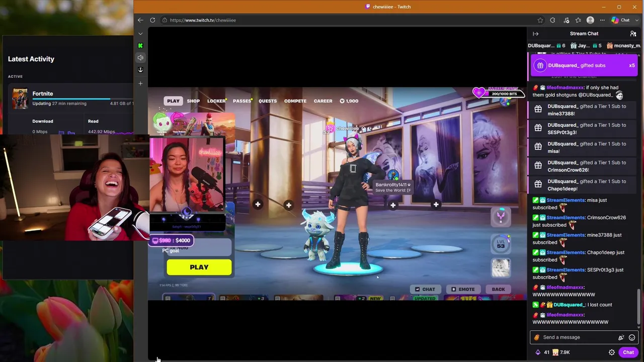
Task: Open the Bits balance icon showing 41
Action: (542, 352)
